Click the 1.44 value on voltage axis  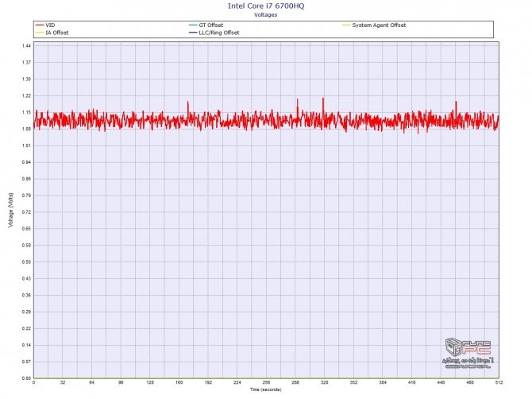point(26,46)
